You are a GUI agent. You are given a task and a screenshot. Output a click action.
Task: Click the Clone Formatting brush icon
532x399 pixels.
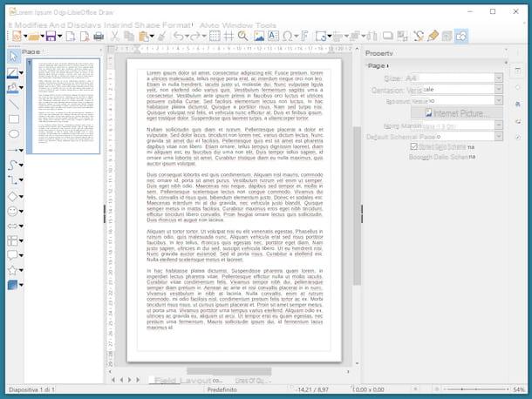(x=162, y=36)
